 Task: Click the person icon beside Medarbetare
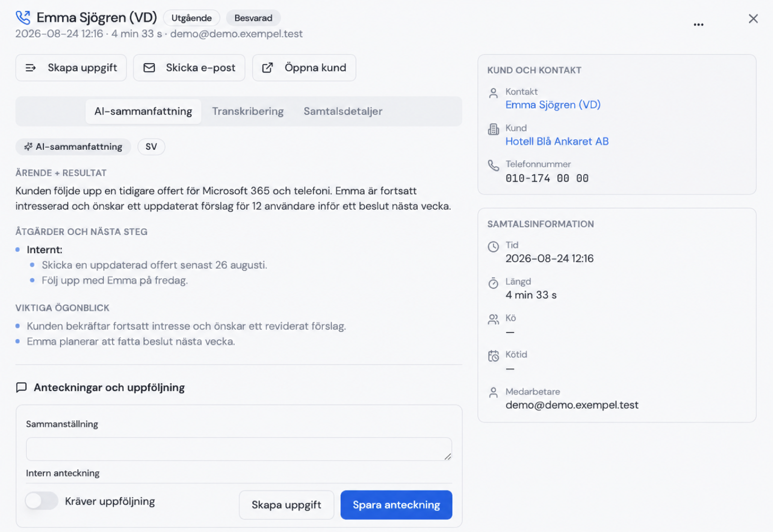[x=493, y=393]
